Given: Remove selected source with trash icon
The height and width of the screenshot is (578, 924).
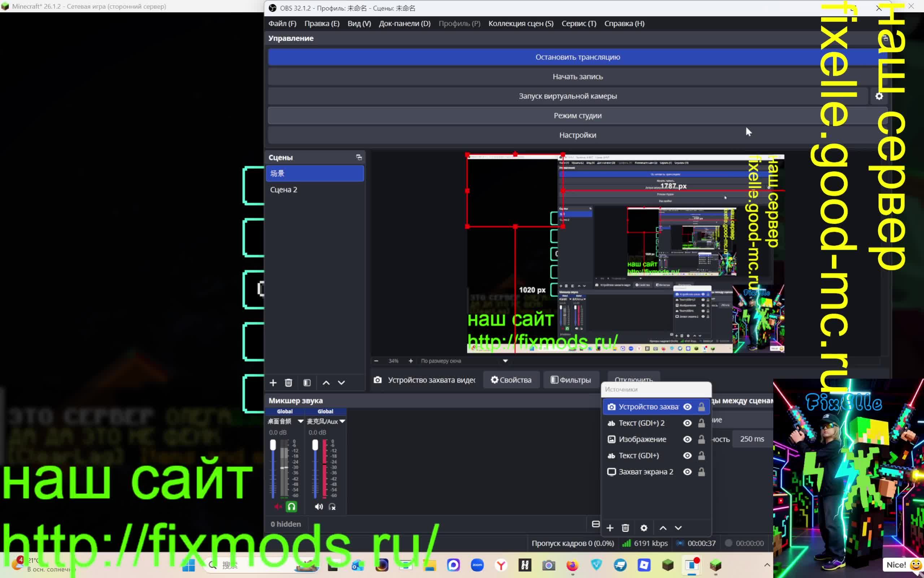Looking at the screenshot, I should point(626,528).
